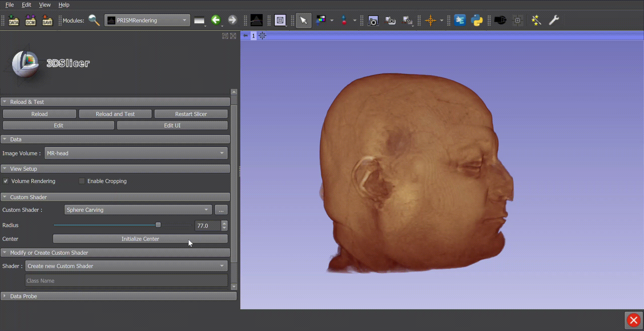This screenshot has height=331, width=644.
Task: Click the Load DATA toolbar icon
Action: point(14,20)
